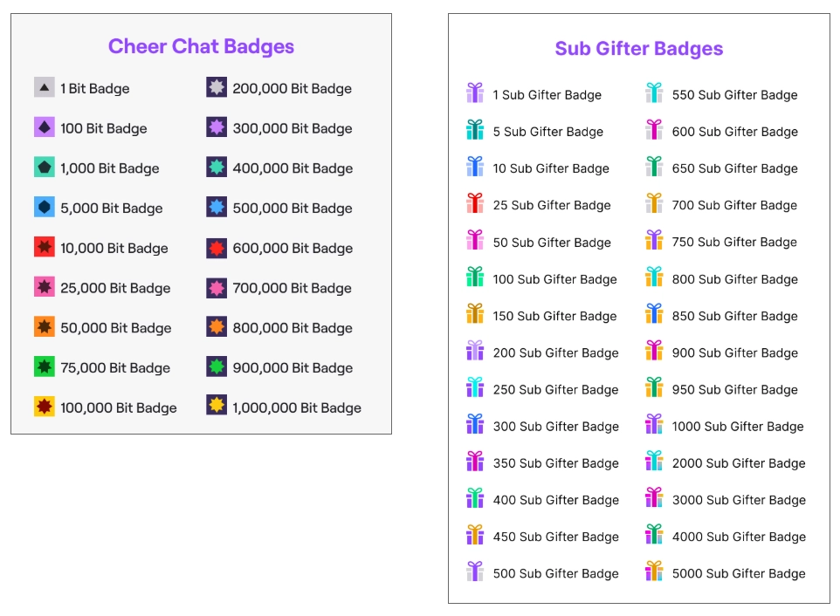
Task: Click the 1000 Sub Gifter gift icon
Action: (654, 425)
